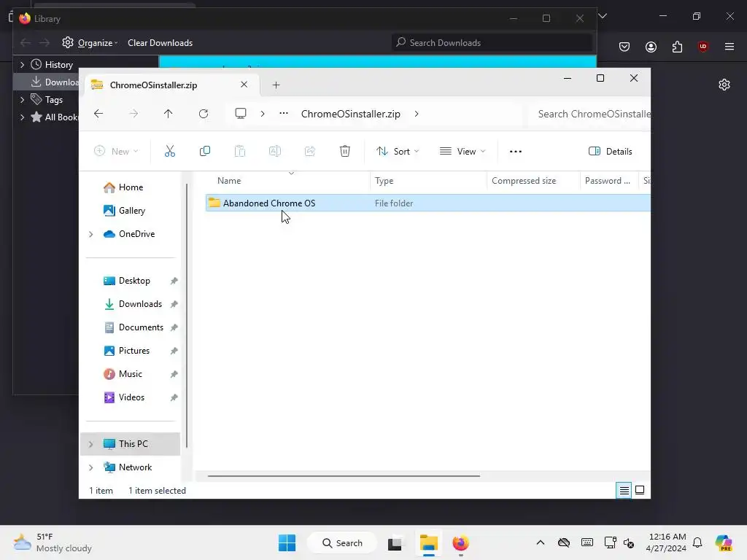This screenshot has height=560, width=747.
Task: Click the breadcrumb ellipsis in address bar
Action: pyautogui.click(x=284, y=113)
